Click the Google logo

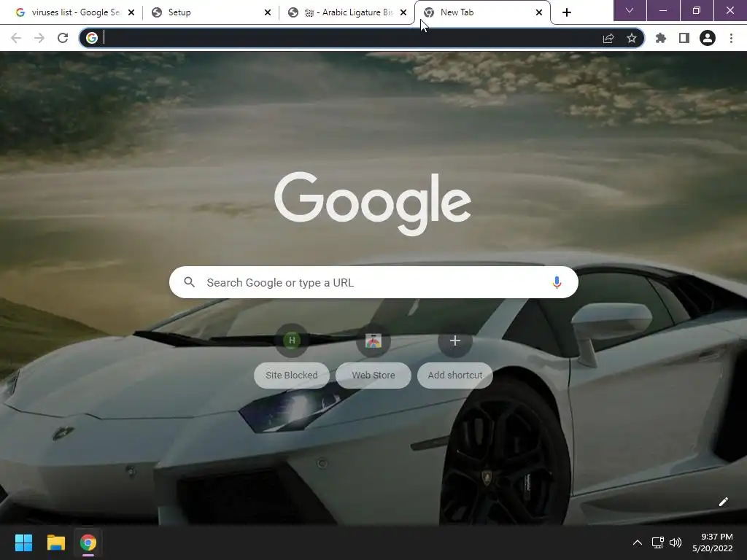point(373,204)
